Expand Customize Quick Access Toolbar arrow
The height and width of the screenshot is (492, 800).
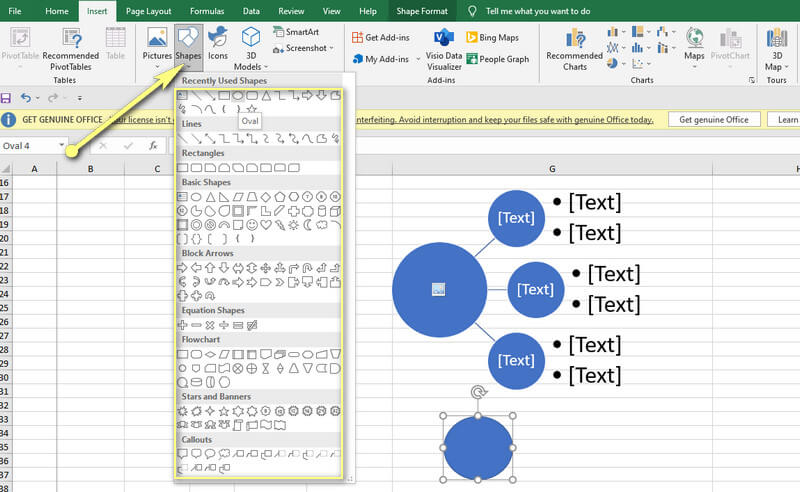point(80,98)
